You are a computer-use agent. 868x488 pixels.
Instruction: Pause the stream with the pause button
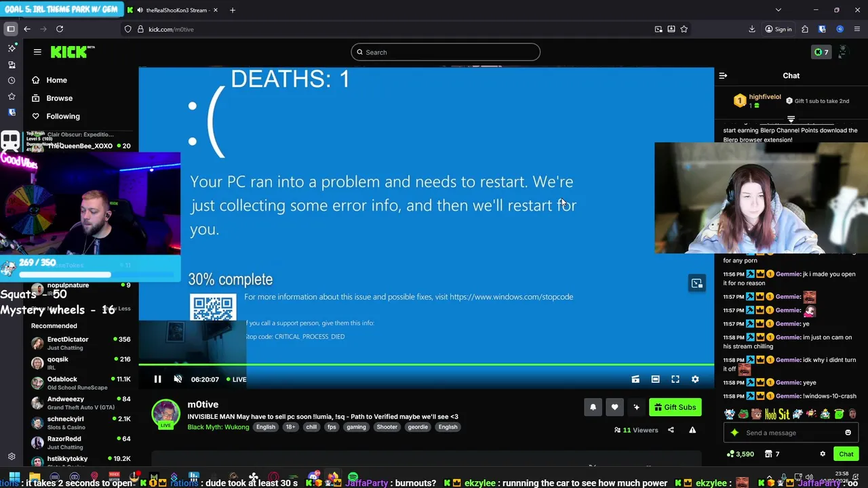[x=157, y=380]
